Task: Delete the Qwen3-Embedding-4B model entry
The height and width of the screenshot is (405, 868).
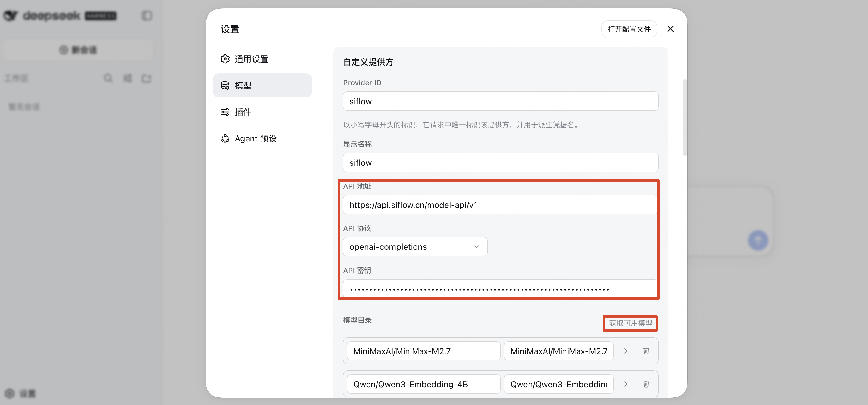Action: (646, 384)
